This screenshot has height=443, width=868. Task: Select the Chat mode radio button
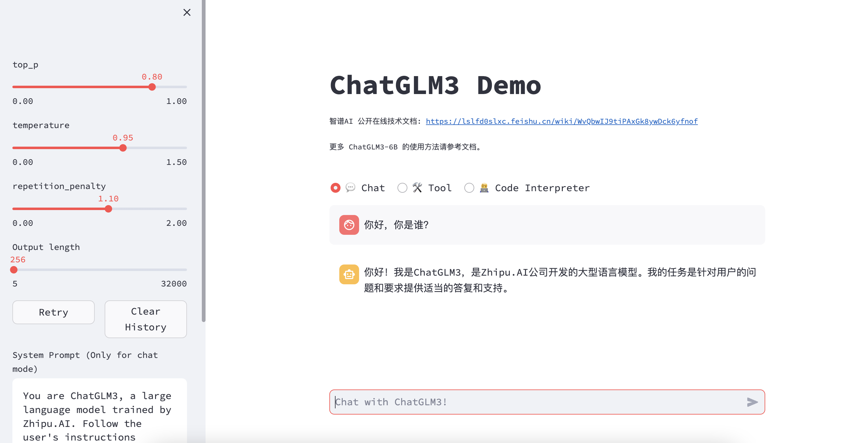click(335, 188)
